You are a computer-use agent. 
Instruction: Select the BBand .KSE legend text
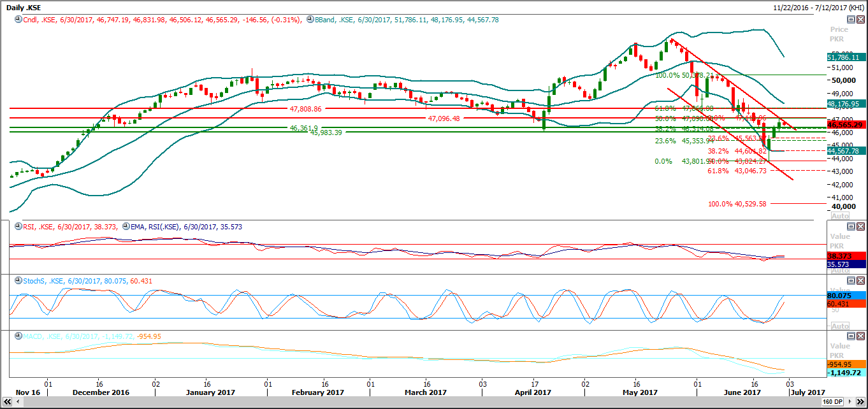click(x=406, y=20)
